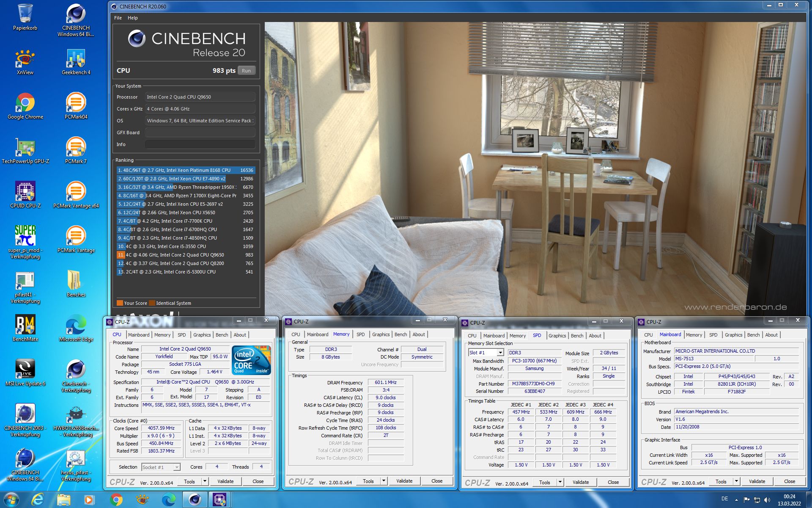Click Tools button in CPU-Z SPD window
812x508 pixels.
tap(545, 482)
